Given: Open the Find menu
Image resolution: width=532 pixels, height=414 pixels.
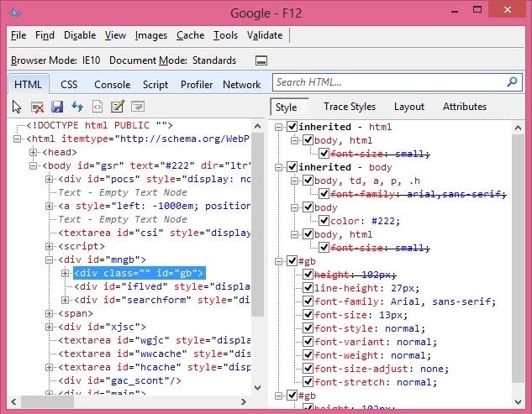Looking at the screenshot, I should [x=45, y=35].
